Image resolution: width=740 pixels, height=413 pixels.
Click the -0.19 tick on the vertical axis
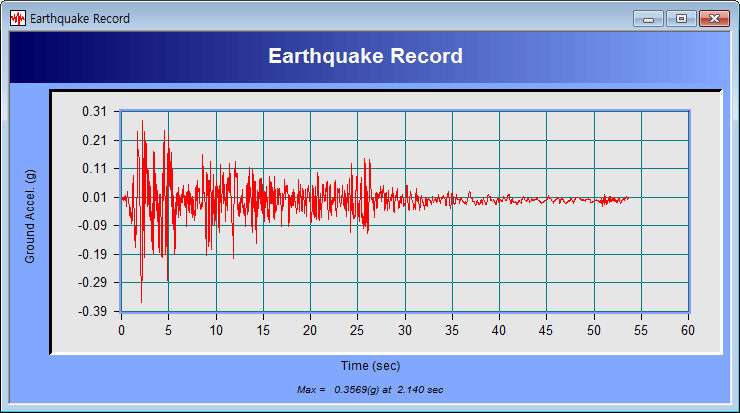click(92, 254)
